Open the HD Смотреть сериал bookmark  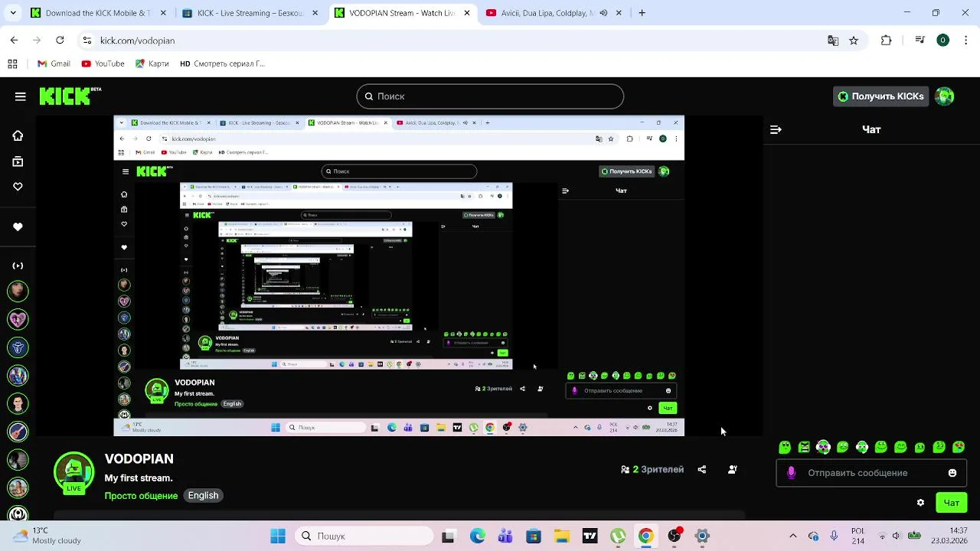click(x=222, y=64)
